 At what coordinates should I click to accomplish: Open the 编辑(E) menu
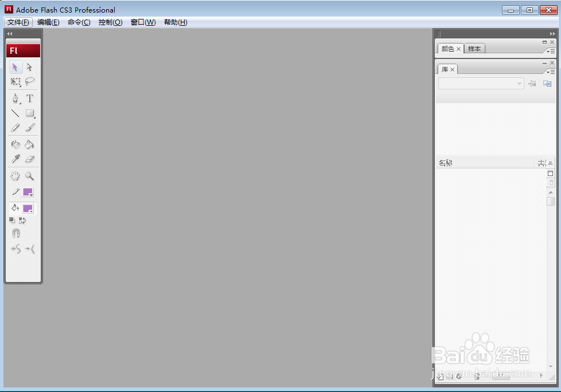point(48,22)
